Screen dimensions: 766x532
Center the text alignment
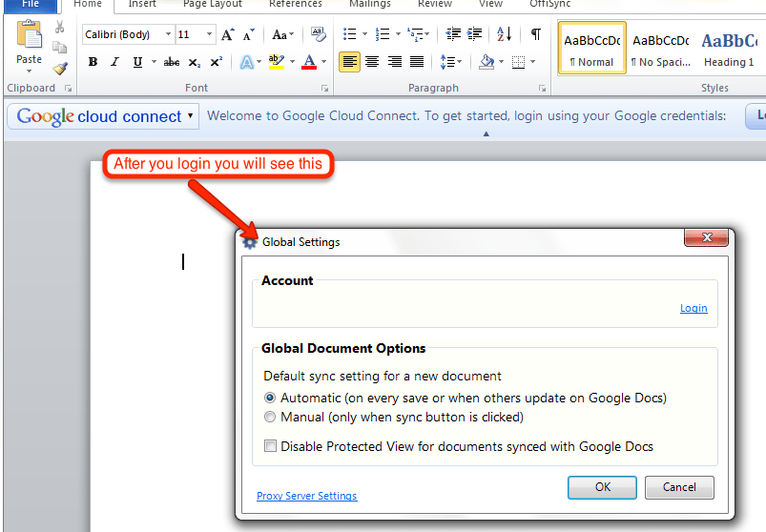372,62
